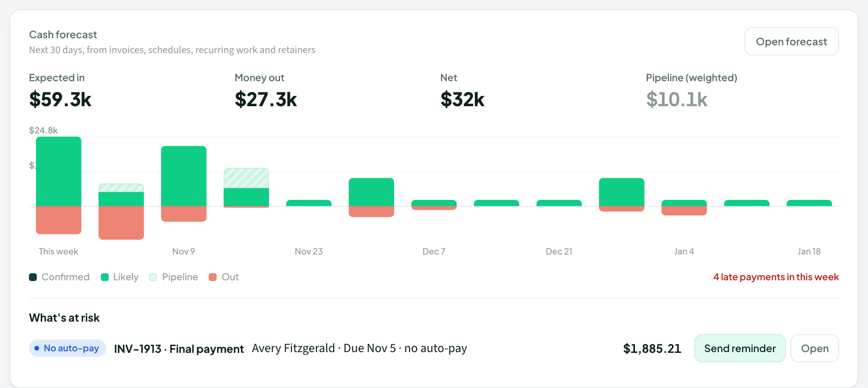The height and width of the screenshot is (388, 868).
Task: Click the "Dec 7" axis label
Action: [434, 251]
